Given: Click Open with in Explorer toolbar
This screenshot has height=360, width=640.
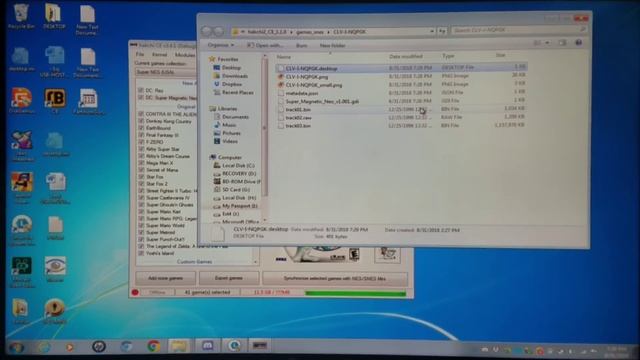Looking at the screenshot, I should click(266, 45).
